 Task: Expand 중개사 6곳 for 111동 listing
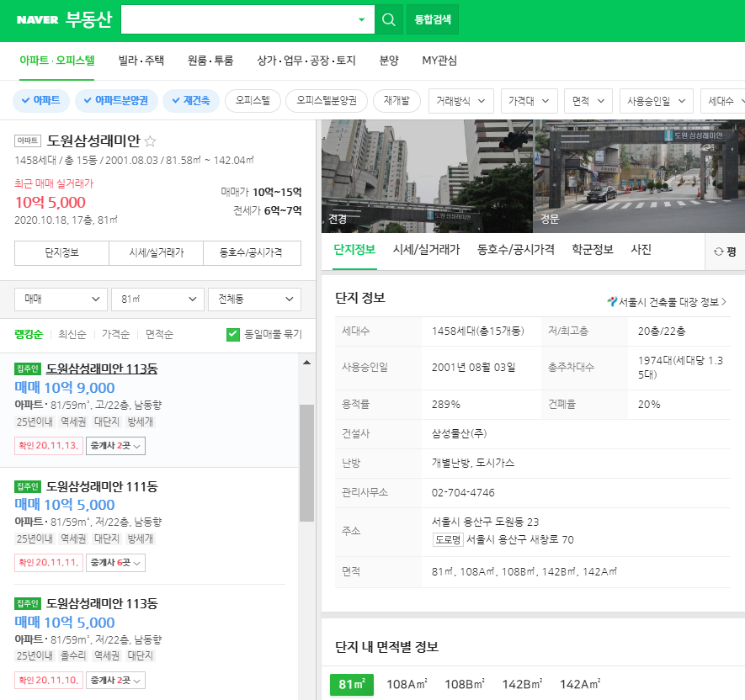click(x=115, y=563)
